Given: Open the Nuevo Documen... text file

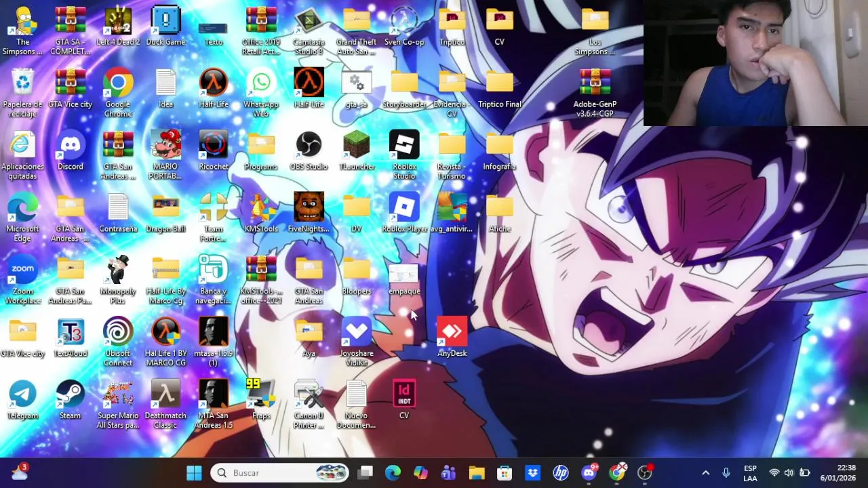Looking at the screenshot, I should pos(357,405).
